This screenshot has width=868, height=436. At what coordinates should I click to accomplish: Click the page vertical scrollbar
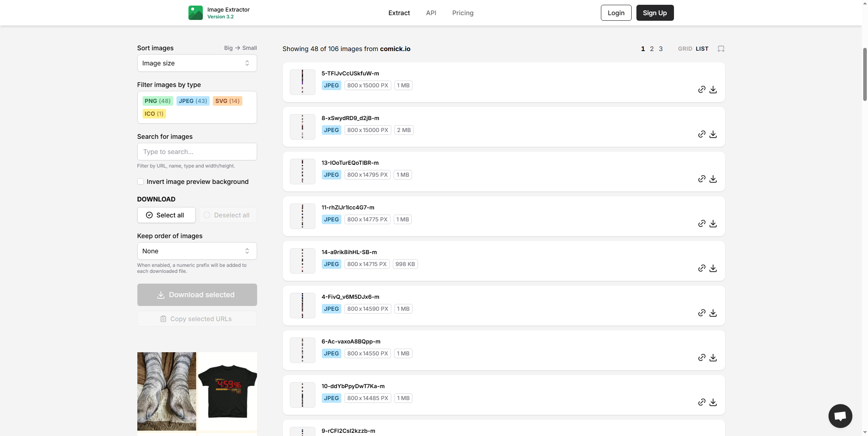tap(865, 74)
